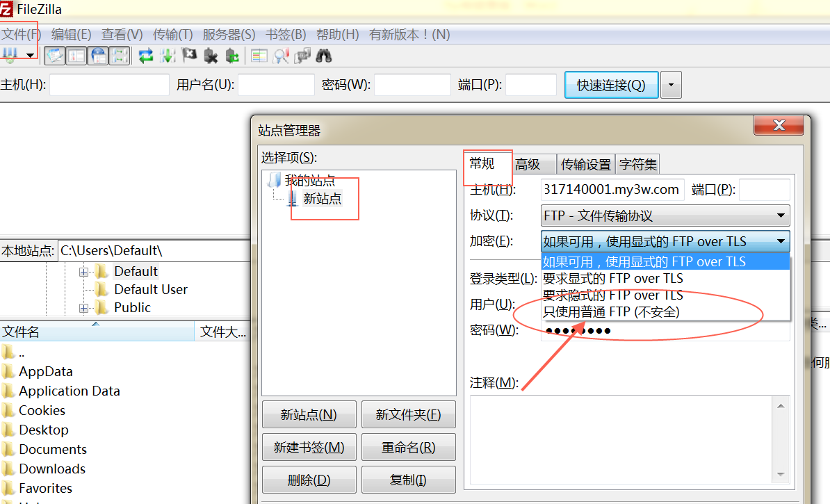This screenshot has width=830, height=504.
Task: Sort local files by 文件名 column header
Action: coord(97,332)
